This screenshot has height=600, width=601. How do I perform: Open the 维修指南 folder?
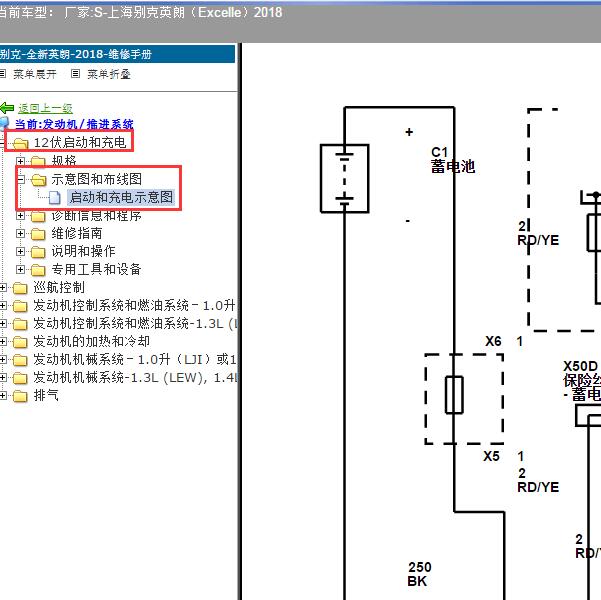(77, 233)
